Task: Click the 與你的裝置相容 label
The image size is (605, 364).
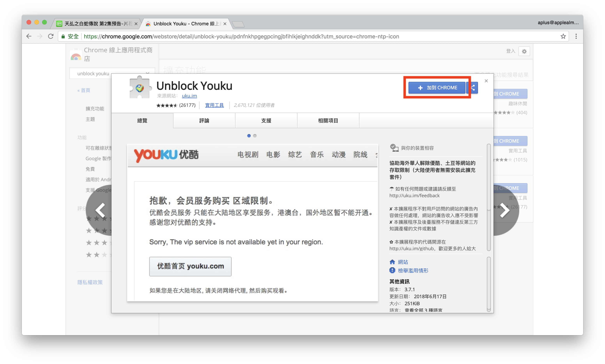Action: click(x=417, y=148)
